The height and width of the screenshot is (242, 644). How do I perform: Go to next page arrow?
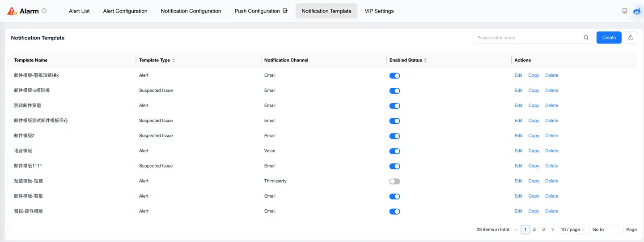pyautogui.click(x=552, y=229)
